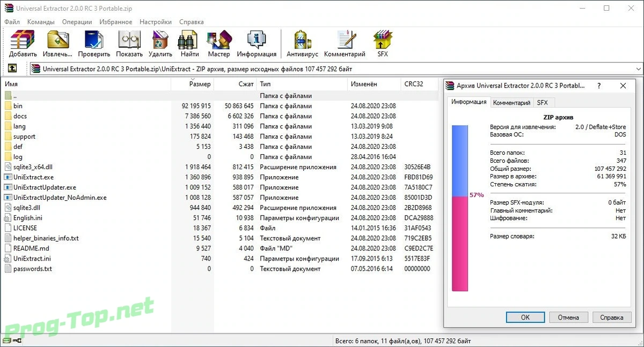This screenshot has height=347, width=644.
Task: Click the bin folder icon
Action: (8, 106)
